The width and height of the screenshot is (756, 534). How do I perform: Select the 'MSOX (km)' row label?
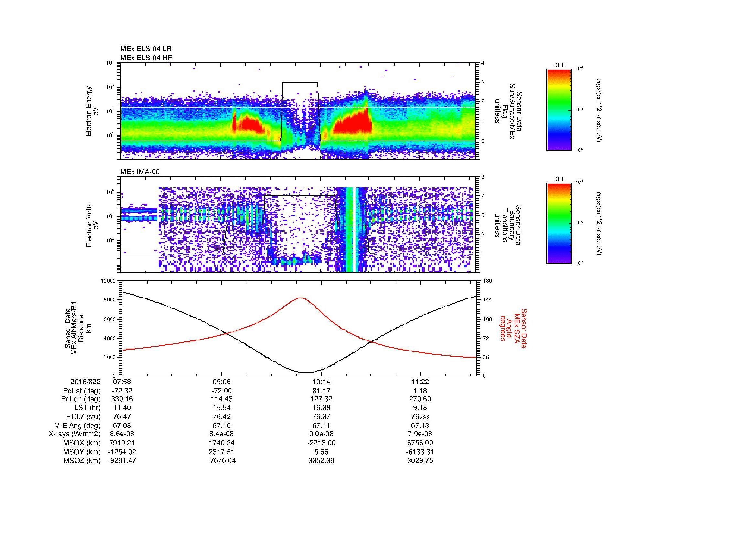tap(82, 443)
